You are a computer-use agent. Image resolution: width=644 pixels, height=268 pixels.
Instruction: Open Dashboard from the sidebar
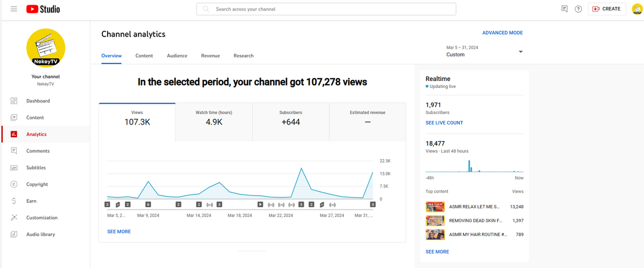click(x=38, y=101)
